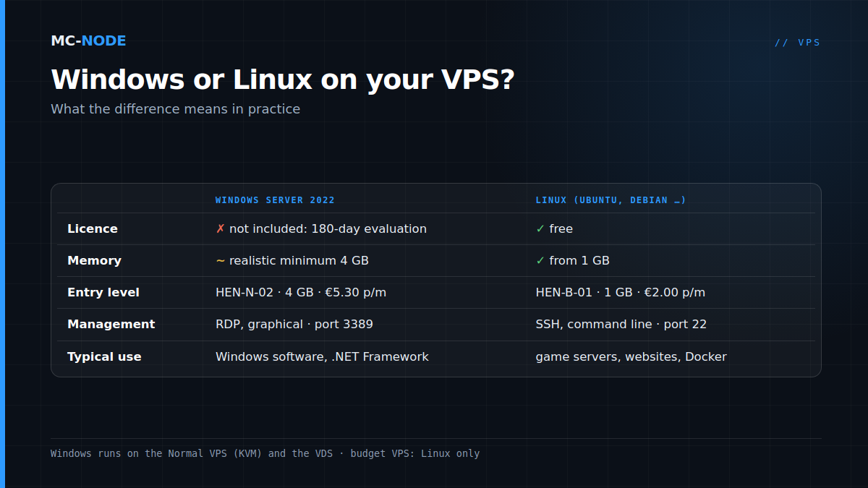Click the 'Windows Server 2022' column header

coord(275,200)
